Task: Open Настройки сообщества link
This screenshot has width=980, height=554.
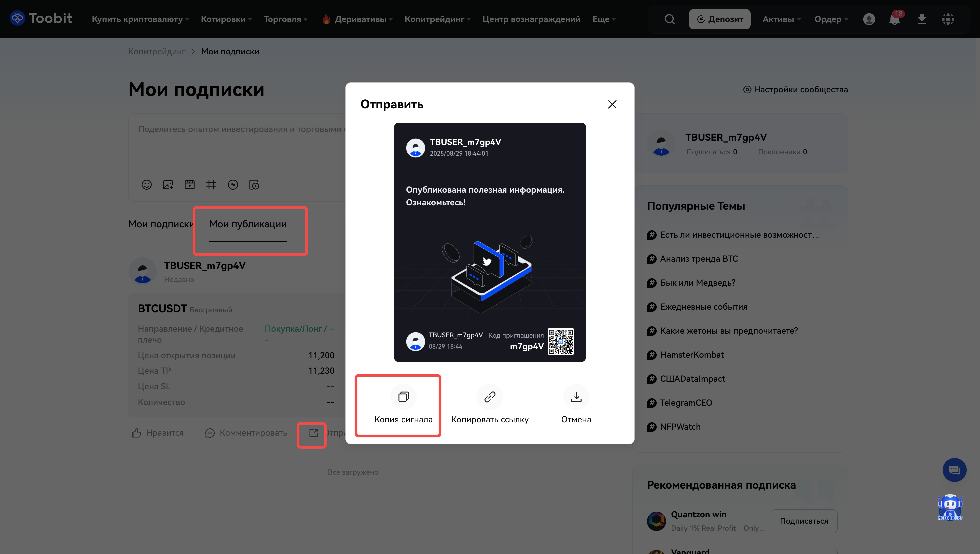Action: tap(795, 89)
